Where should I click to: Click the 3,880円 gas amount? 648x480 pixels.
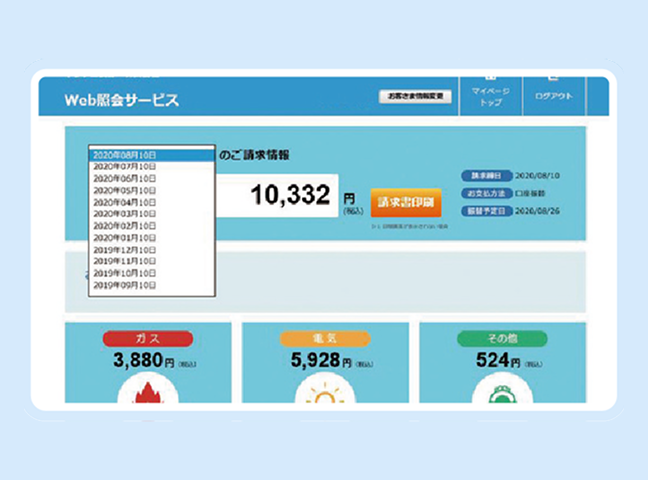[144, 360]
